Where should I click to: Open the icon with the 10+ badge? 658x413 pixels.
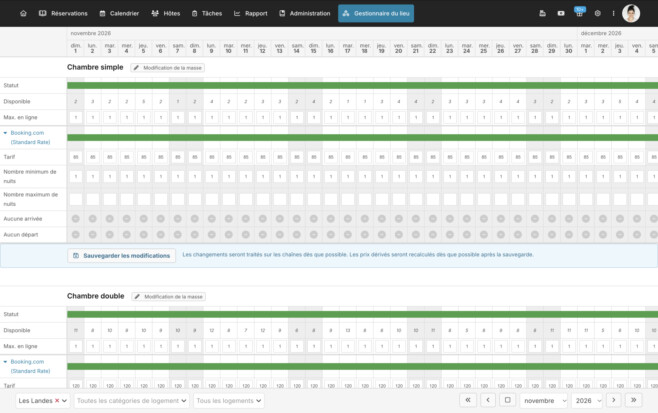tap(579, 13)
